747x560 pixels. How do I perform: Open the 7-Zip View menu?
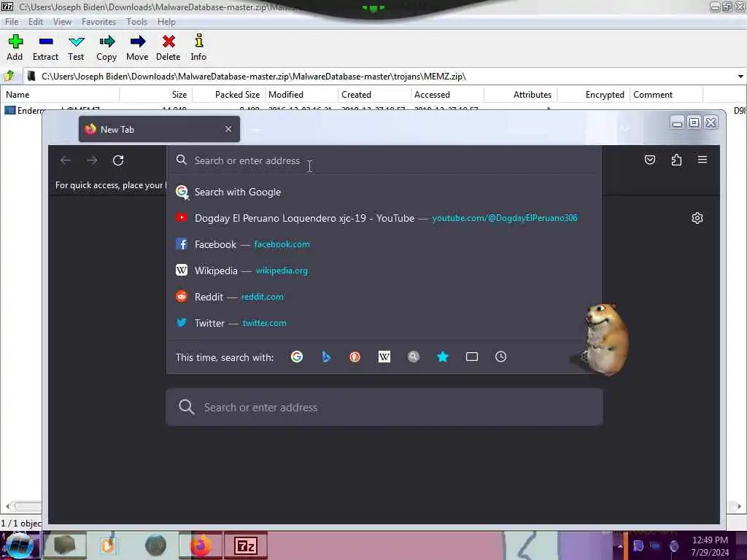tap(62, 22)
